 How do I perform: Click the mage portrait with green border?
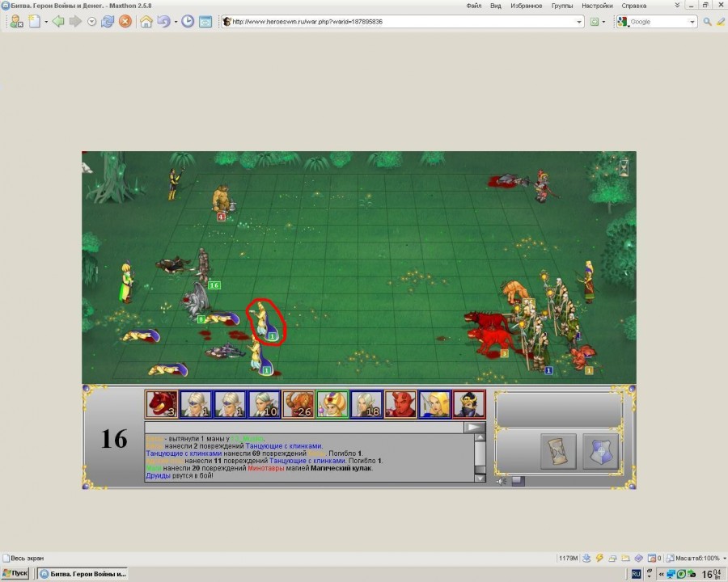point(332,404)
